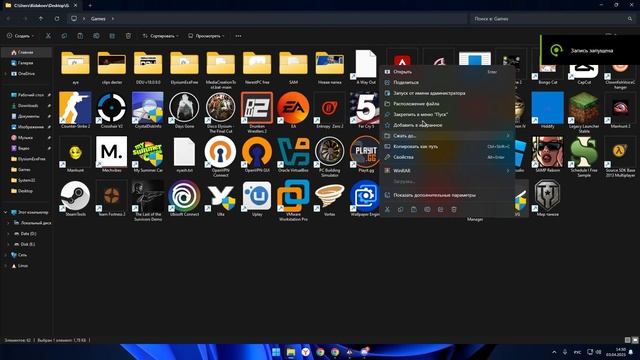Collapse the Этот компьютер tree node
Image resolution: width=640 pixels, height=360 pixels.
point(5,212)
